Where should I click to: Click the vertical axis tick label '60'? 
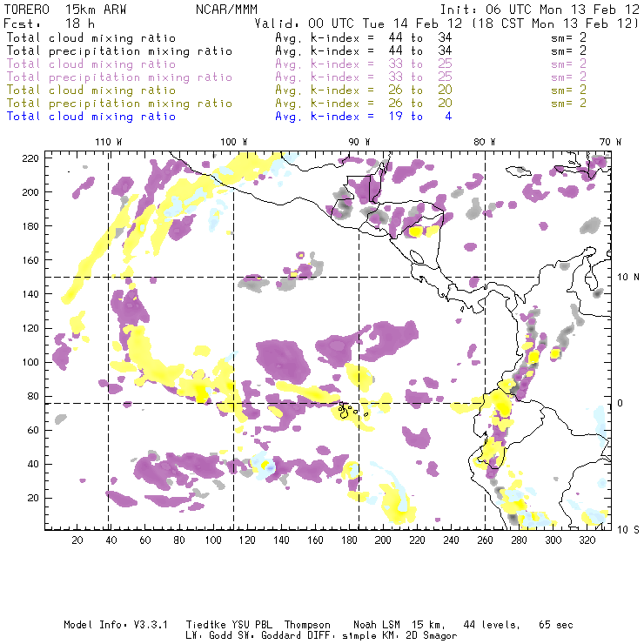(33, 431)
